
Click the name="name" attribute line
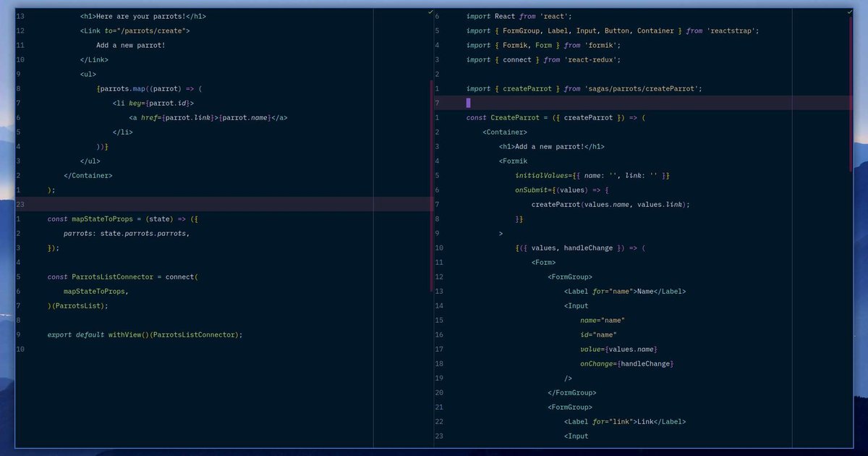pos(603,320)
